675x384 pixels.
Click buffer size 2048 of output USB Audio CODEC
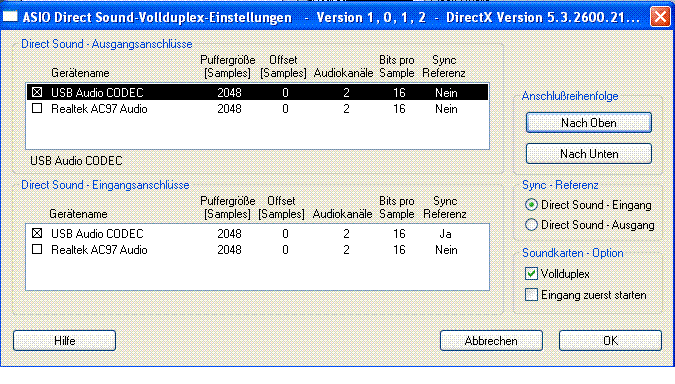click(229, 93)
